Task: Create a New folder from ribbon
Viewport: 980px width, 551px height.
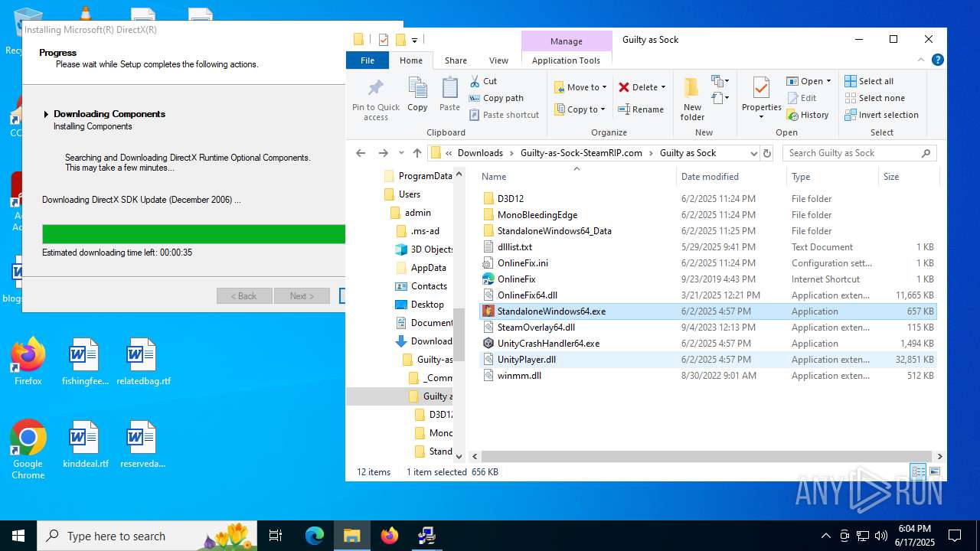Action: (692, 99)
